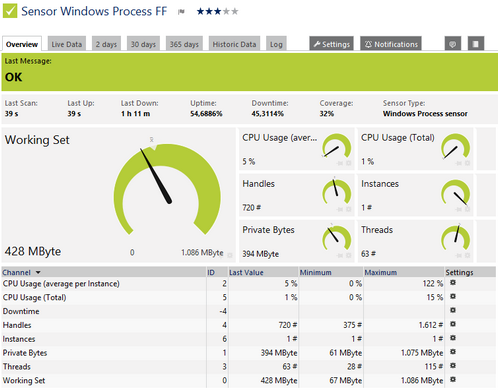
Task: Open the 30 days tab
Action: 143,44
